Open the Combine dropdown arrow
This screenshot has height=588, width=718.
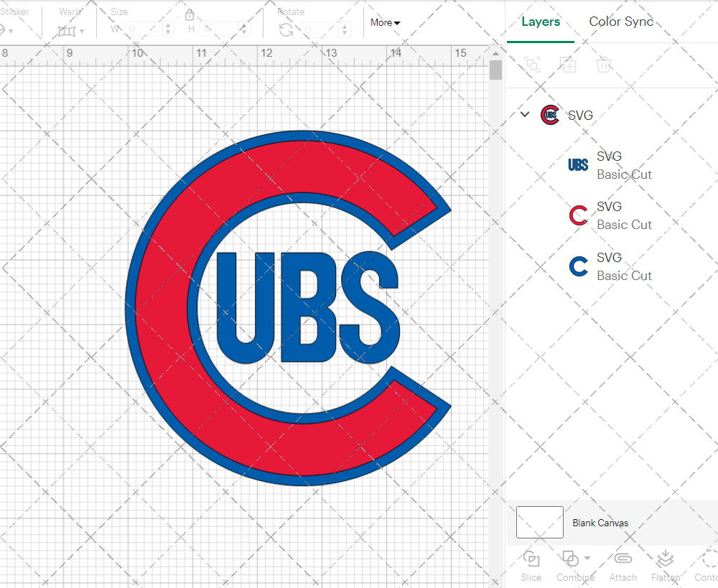587,559
